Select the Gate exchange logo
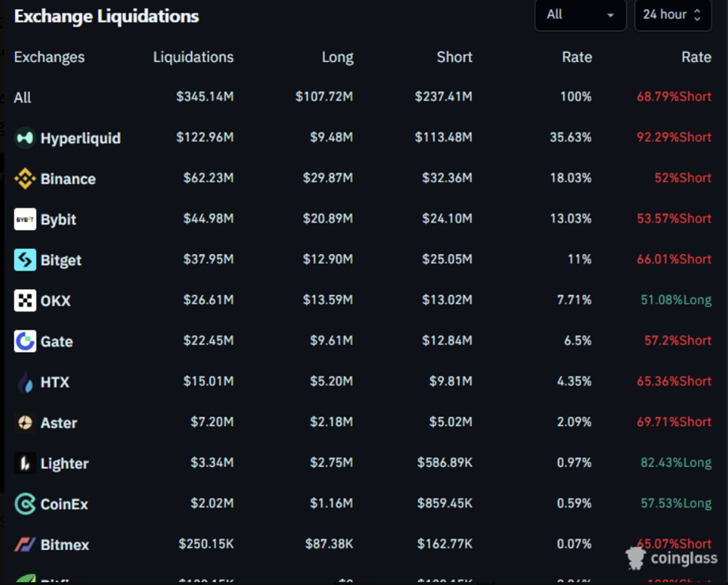 (x=25, y=341)
